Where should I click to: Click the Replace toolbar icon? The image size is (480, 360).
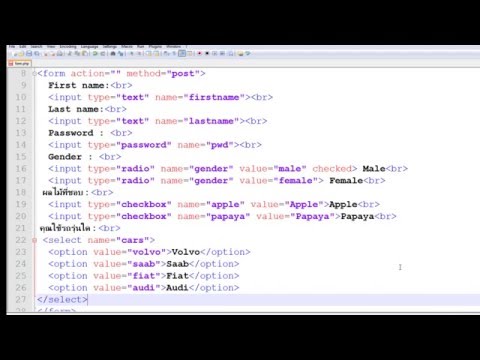(x=121, y=53)
